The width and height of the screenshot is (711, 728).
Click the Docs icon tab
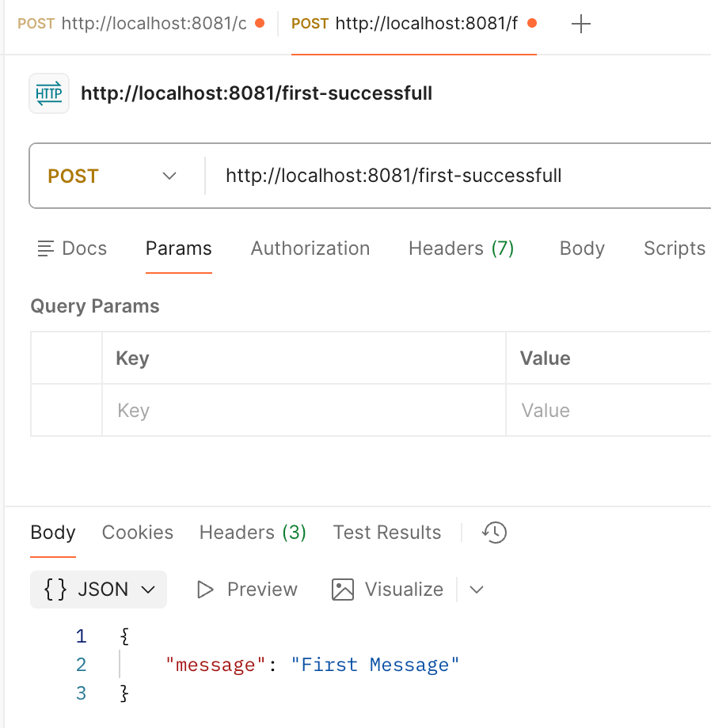pyautogui.click(x=72, y=248)
